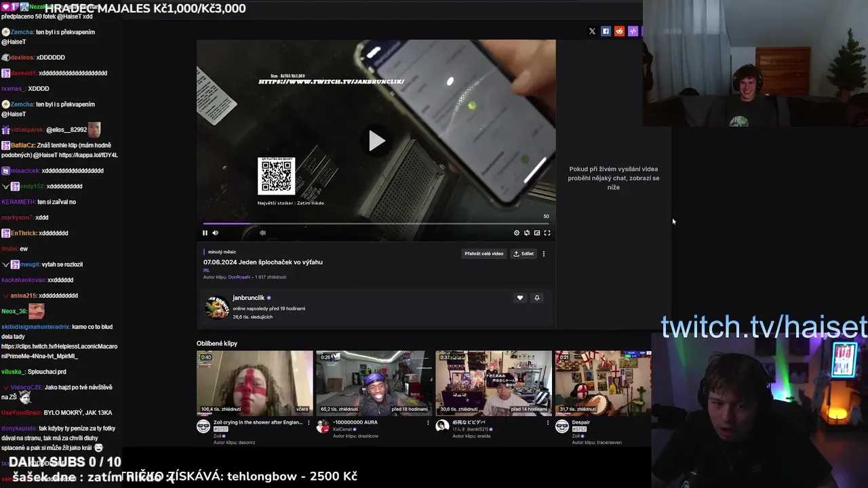Share clip via Facebook icon

point(606,31)
